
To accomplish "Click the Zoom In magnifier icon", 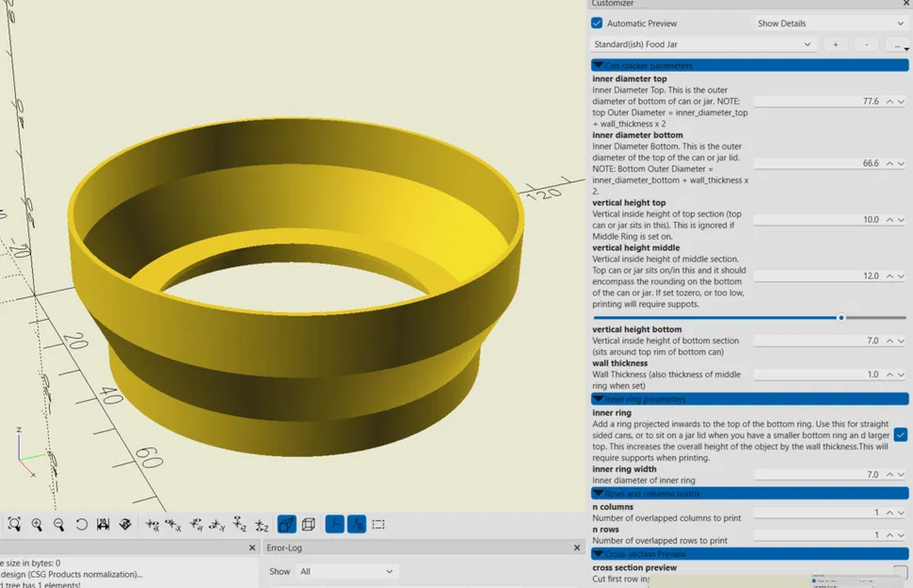I will 39,524.
